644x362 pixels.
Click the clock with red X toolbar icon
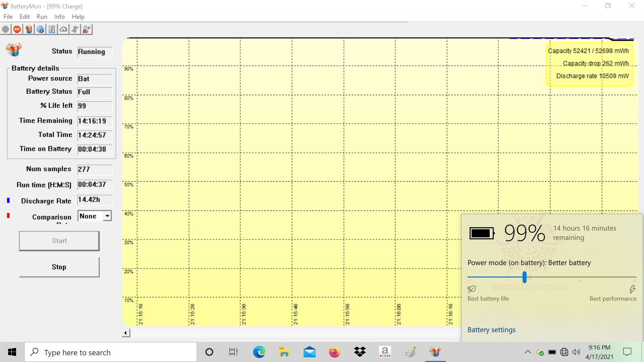[86, 29]
